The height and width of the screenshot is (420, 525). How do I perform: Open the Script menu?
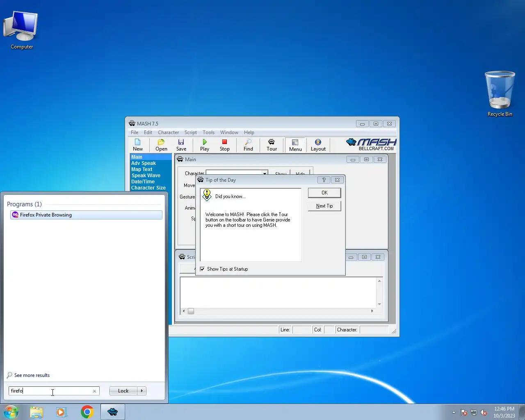click(x=190, y=132)
